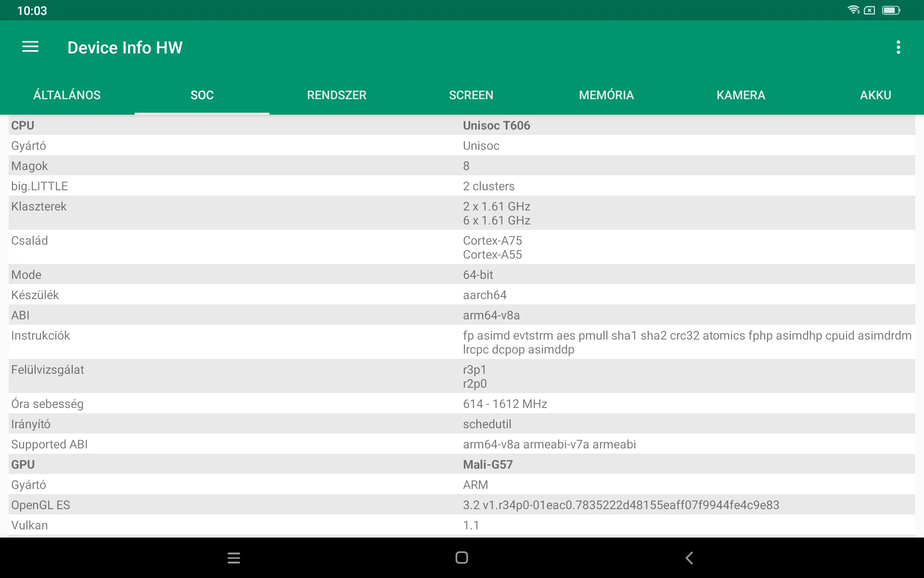Tap the Device Info HW title
924x578 pixels.
click(125, 48)
